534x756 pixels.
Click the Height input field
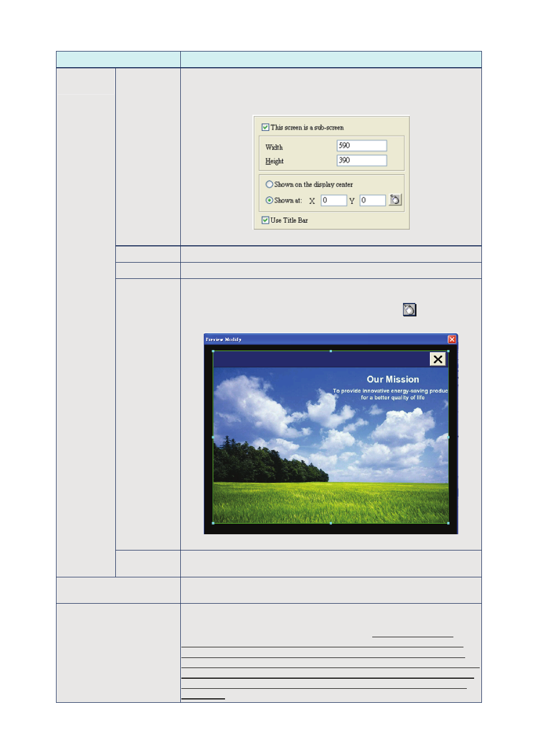point(362,160)
